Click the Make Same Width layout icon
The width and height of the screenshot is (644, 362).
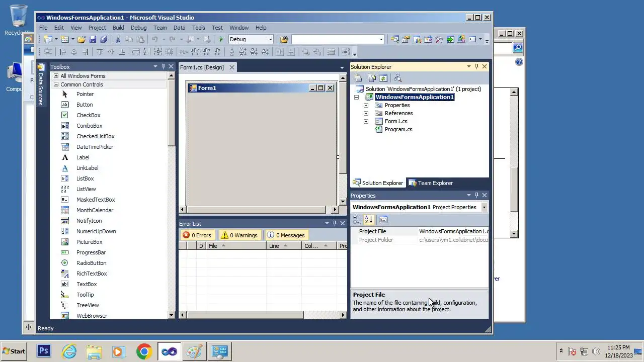[136, 52]
